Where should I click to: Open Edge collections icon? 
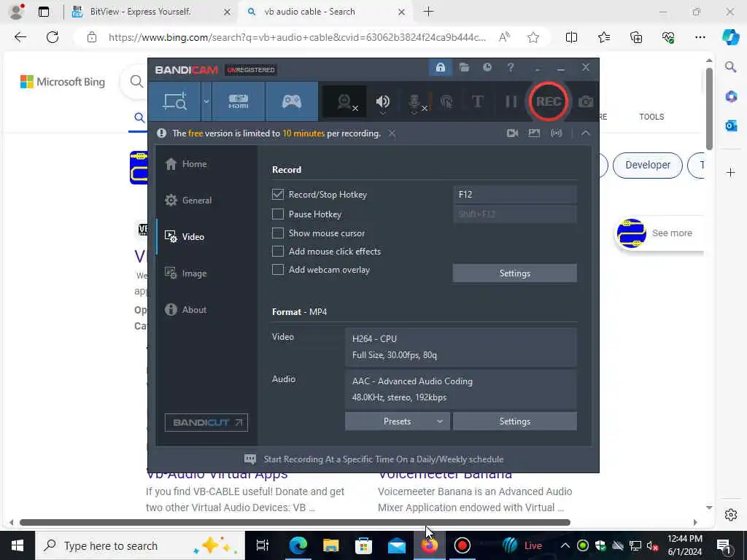636,37
